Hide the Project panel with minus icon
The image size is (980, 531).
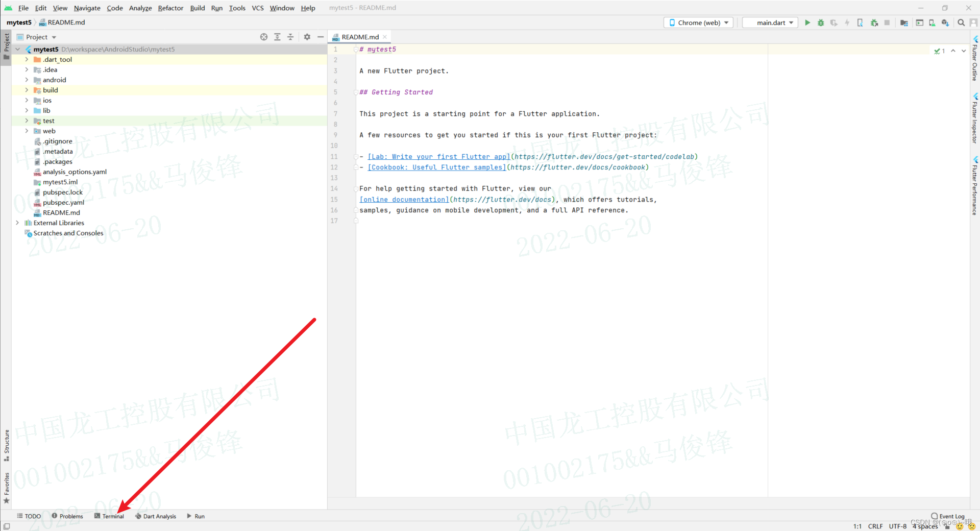[321, 37]
